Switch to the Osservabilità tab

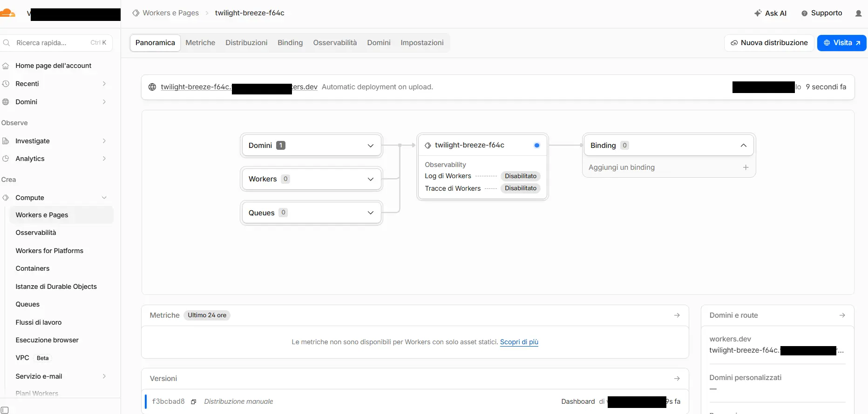pos(335,43)
